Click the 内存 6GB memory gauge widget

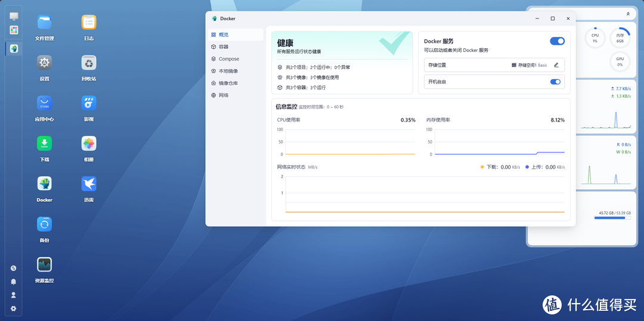(620, 38)
